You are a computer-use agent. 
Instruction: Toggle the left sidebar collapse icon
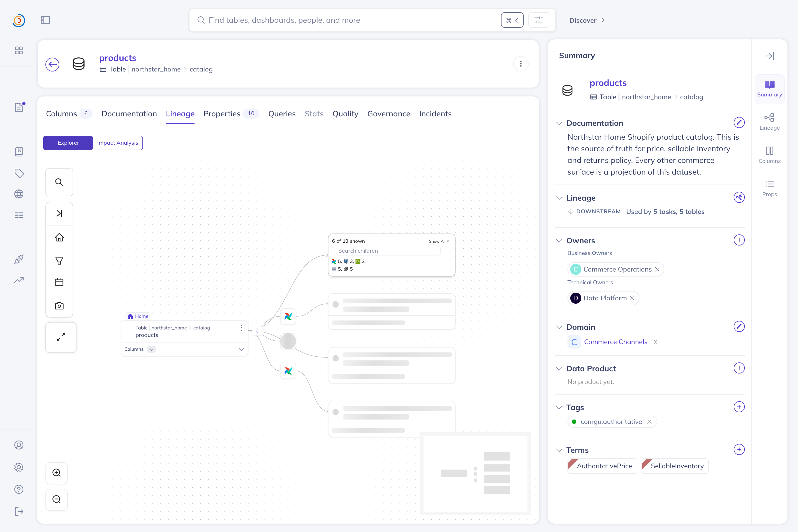click(x=45, y=20)
